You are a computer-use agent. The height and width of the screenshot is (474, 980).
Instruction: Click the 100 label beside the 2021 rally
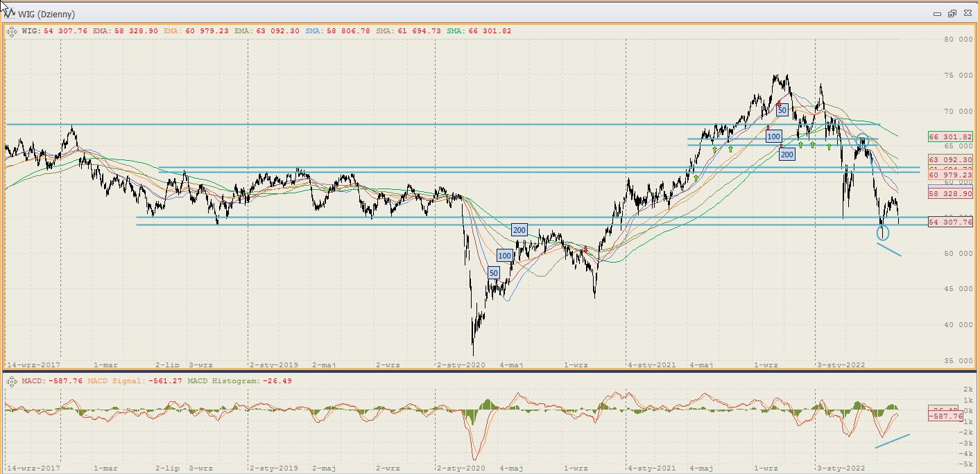coord(774,137)
